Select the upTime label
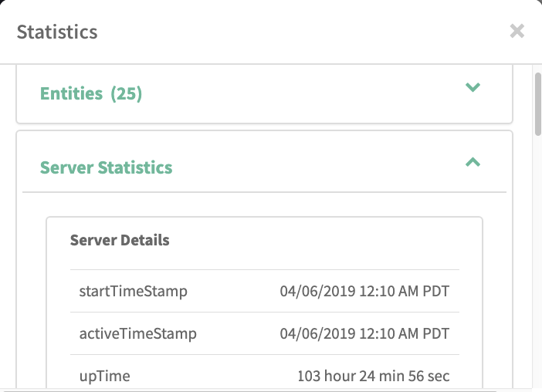542x392 pixels. click(x=105, y=376)
